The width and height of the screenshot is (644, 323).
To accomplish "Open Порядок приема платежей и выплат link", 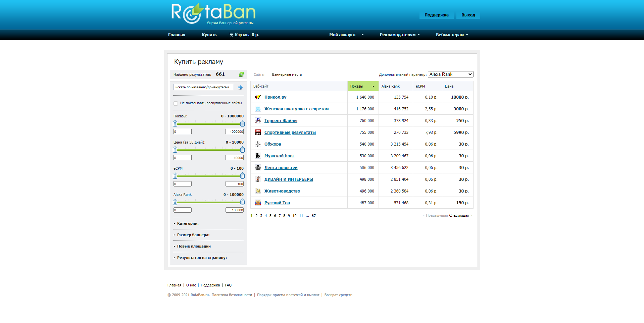I will tap(288, 295).
